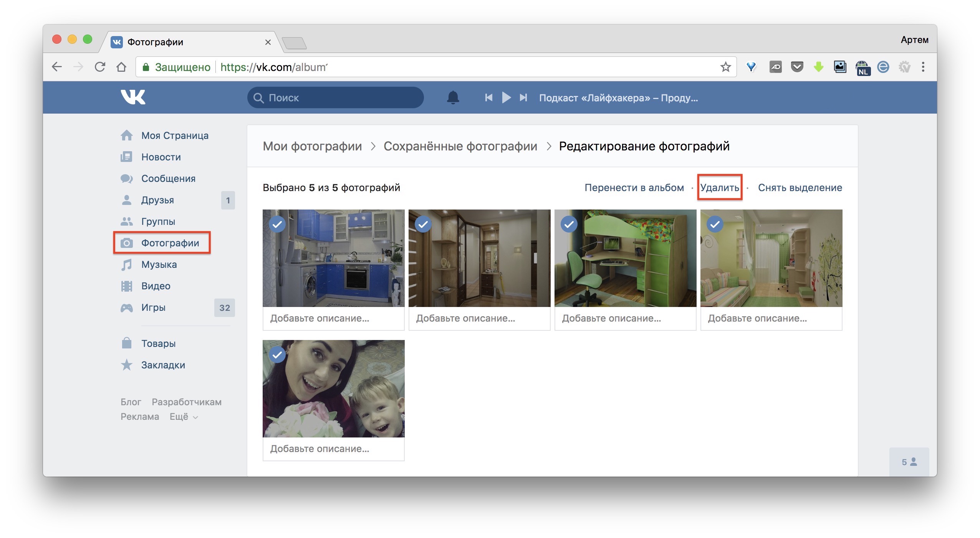The width and height of the screenshot is (980, 538).
Task: Click Удалить to delete selected photos
Action: [x=719, y=188]
